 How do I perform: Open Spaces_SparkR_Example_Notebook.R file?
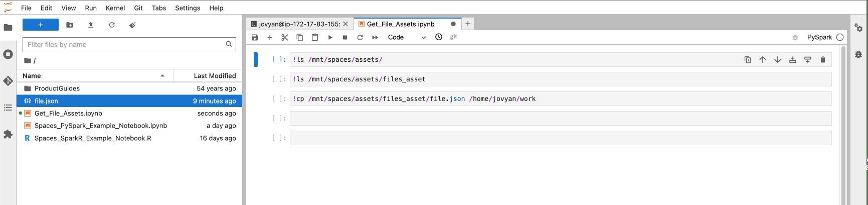click(x=93, y=138)
